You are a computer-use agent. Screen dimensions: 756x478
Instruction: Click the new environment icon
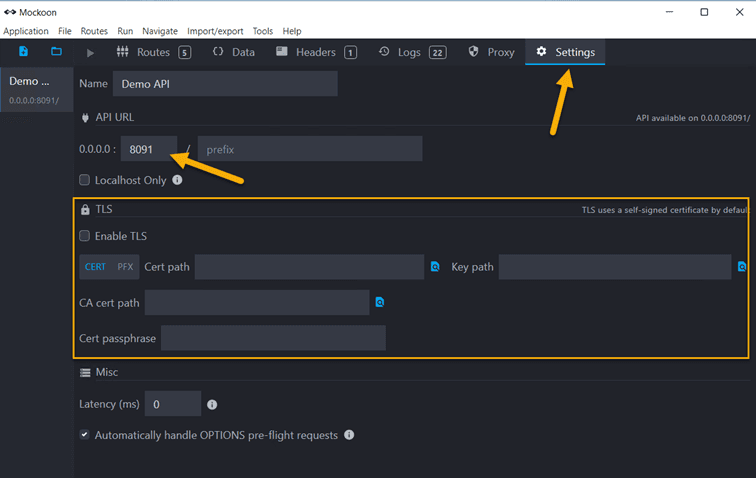(23, 52)
